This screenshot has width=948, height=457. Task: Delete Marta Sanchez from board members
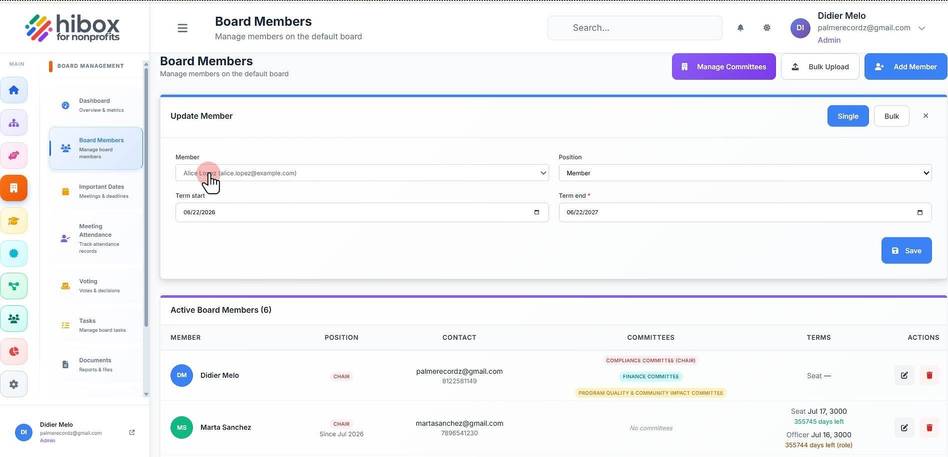(x=929, y=427)
